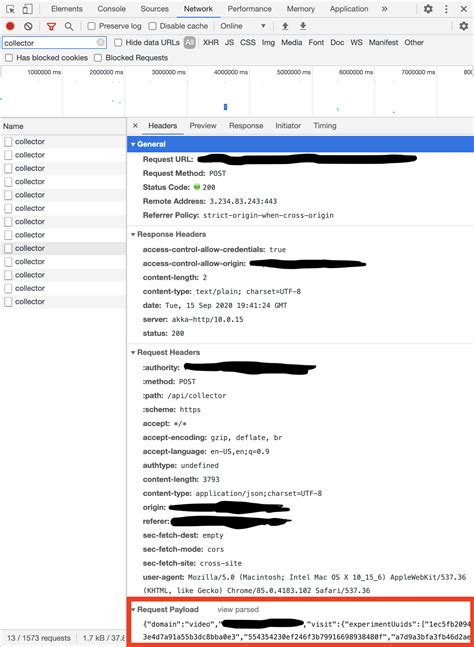Image resolution: width=474 pixels, height=647 pixels.
Task: Switch to the Sources tab
Action: click(154, 9)
